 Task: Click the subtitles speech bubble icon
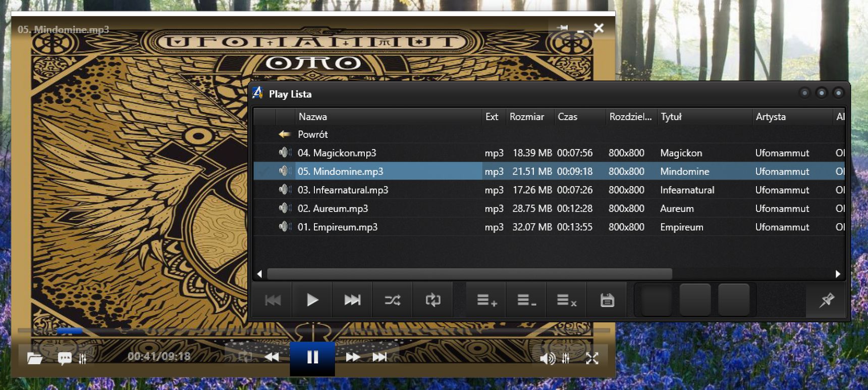tap(65, 359)
